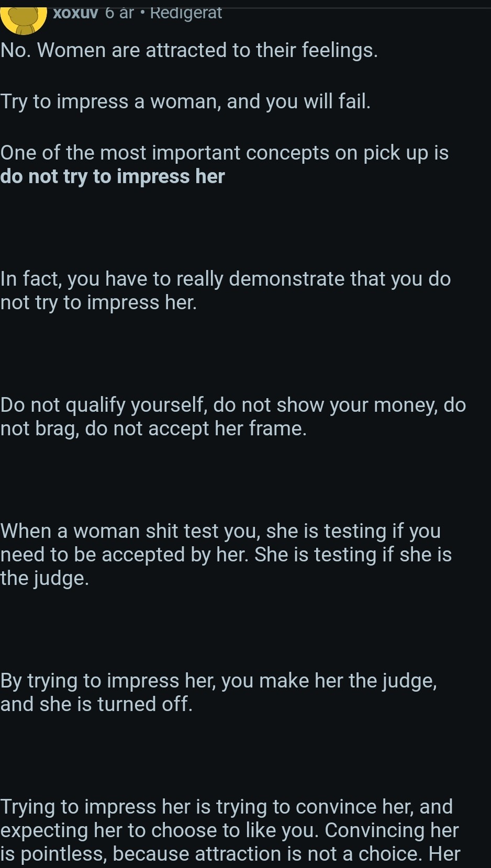Tap the words 'the judge.' line
This screenshot has height=868, width=491.
pos(44,578)
